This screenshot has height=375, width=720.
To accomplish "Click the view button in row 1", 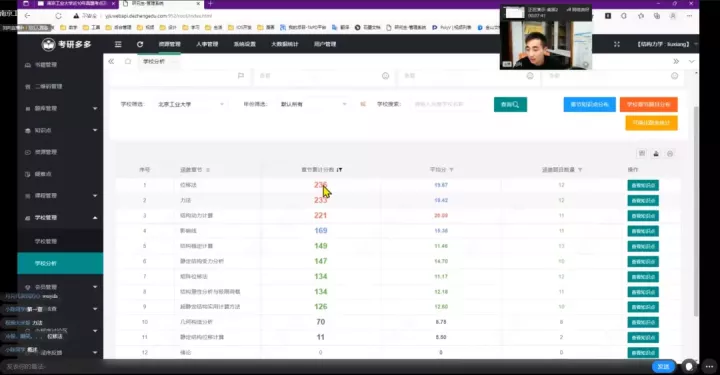I will click(643, 185).
